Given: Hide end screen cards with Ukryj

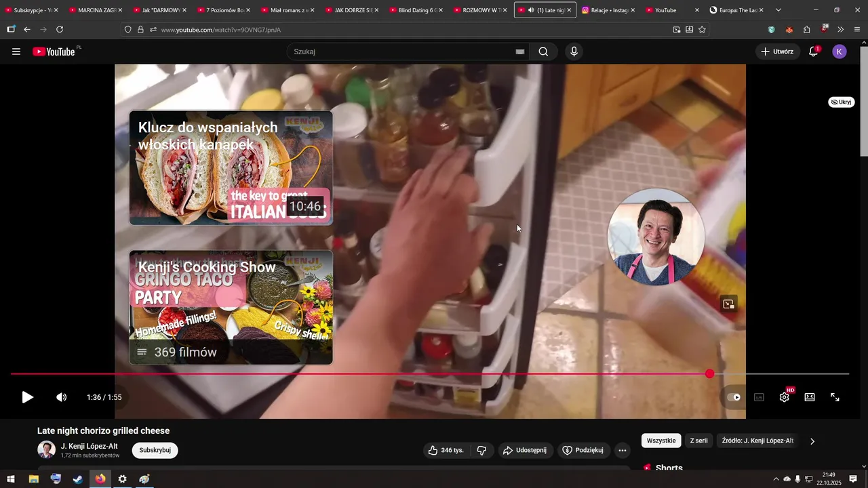Looking at the screenshot, I should pos(842,102).
